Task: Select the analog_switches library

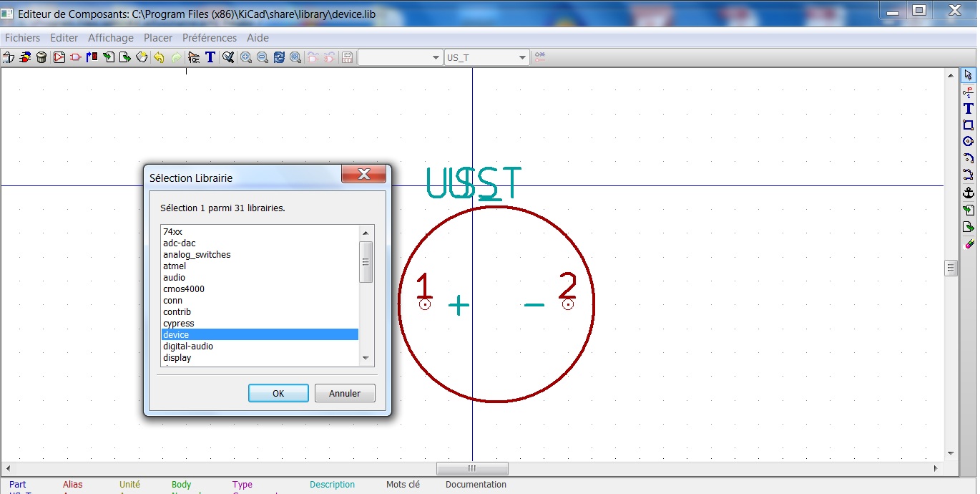Action: 260,255
